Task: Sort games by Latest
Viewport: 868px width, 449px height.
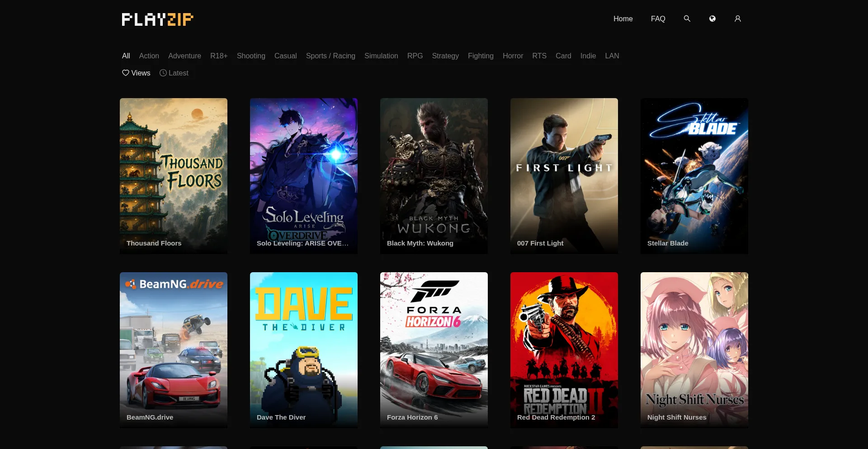Action: tap(174, 73)
